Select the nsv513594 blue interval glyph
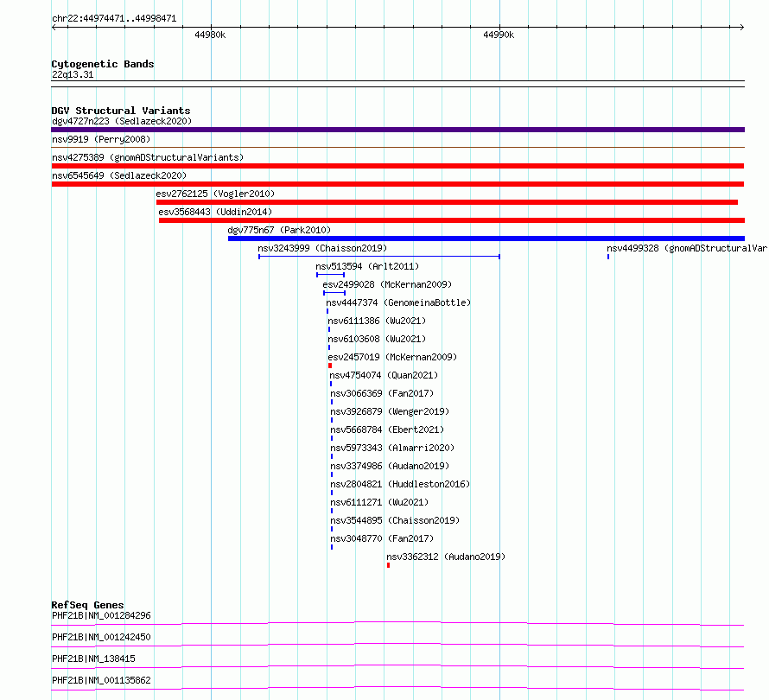 330,275
